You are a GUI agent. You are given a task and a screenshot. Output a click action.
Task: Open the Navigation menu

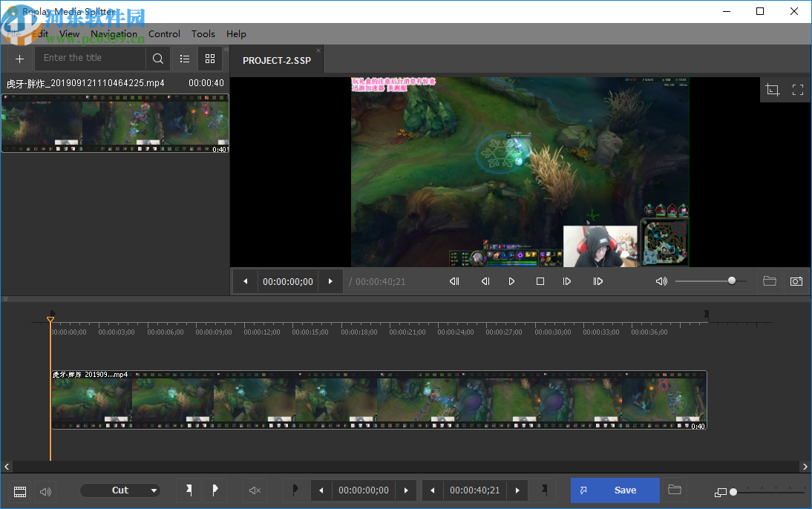(114, 34)
